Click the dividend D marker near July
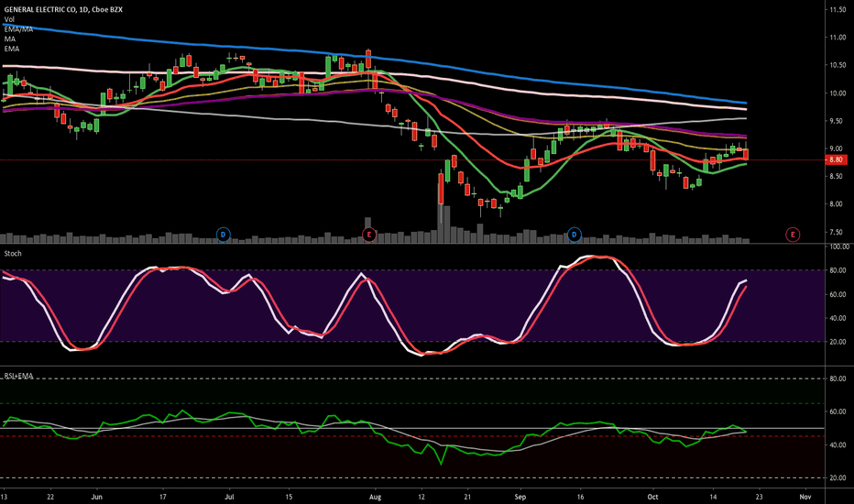Image resolution: width=854 pixels, height=504 pixels. [223, 235]
